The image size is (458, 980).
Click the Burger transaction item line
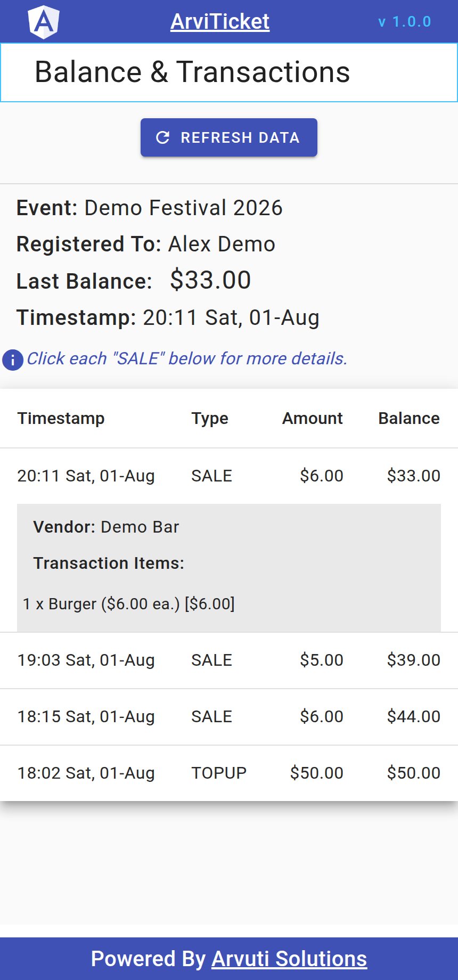click(129, 604)
